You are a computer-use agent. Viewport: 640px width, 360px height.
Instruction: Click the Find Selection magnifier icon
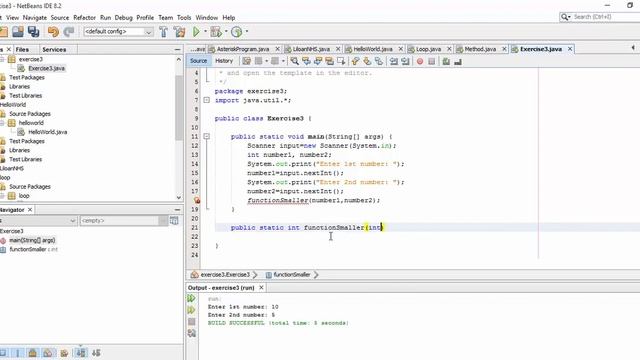coord(294,61)
